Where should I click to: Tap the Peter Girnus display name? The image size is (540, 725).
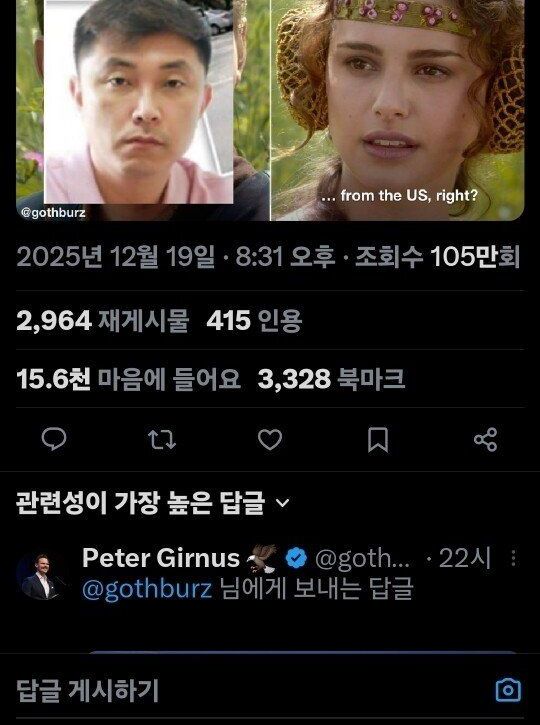(161, 558)
